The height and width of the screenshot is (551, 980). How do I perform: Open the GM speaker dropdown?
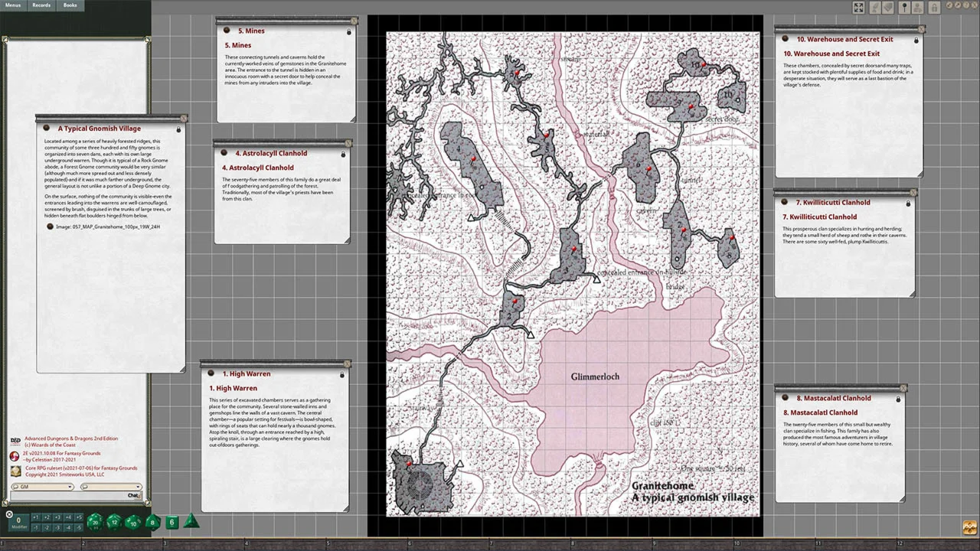point(43,487)
